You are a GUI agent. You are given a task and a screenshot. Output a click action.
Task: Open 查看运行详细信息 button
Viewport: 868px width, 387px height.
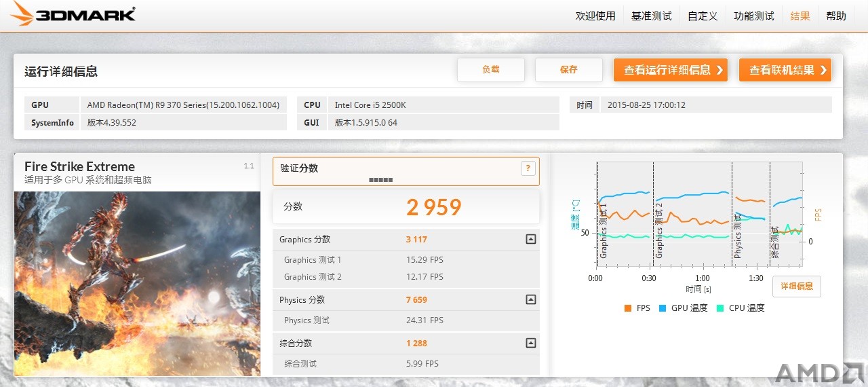click(671, 70)
